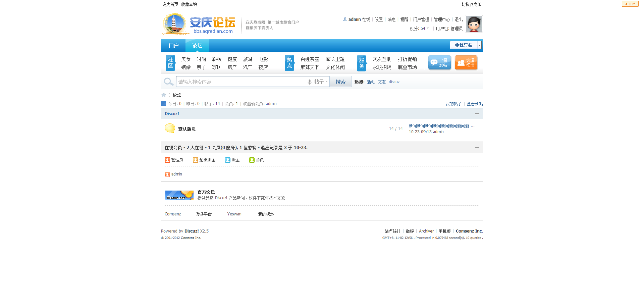Open 消息 in the user menu

pos(391,19)
